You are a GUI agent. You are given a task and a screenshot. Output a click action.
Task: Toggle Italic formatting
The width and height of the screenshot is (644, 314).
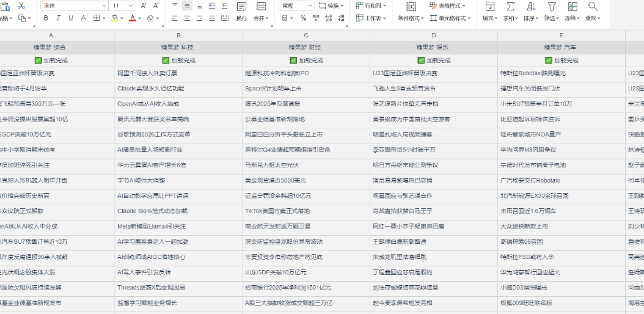[x=58, y=18]
